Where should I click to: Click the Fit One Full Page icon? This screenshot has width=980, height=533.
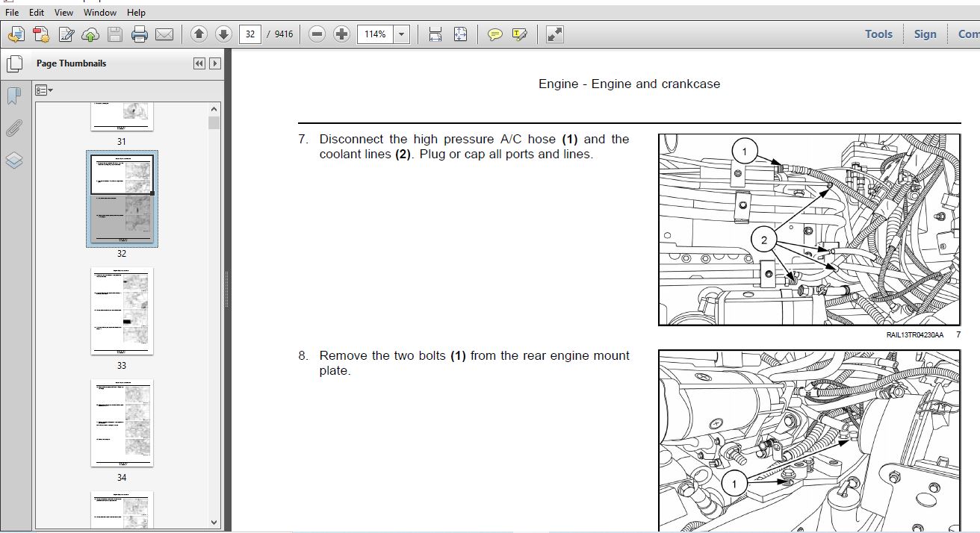click(460, 34)
